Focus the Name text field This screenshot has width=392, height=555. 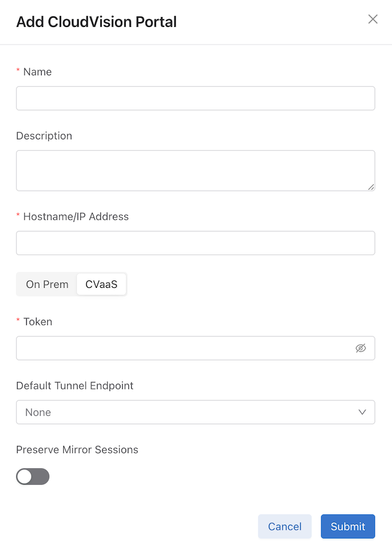pos(195,98)
